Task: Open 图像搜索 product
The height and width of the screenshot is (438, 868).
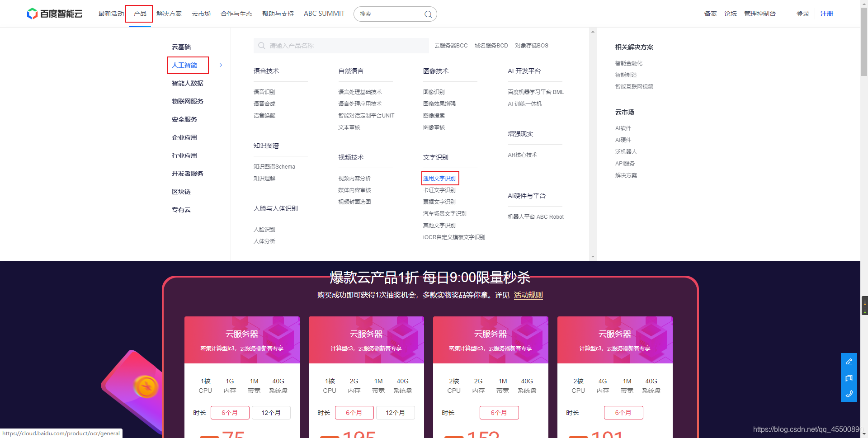Action: point(434,115)
